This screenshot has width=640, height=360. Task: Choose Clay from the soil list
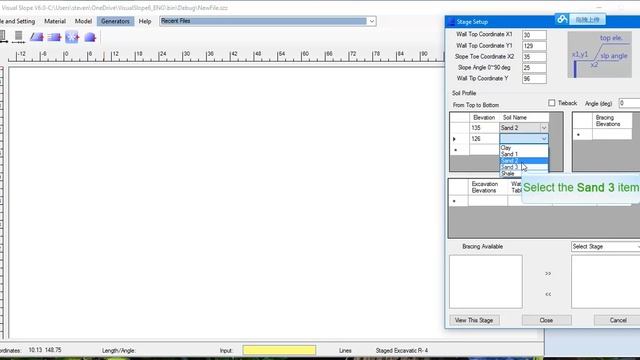pyautogui.click(x=524, y=148)
